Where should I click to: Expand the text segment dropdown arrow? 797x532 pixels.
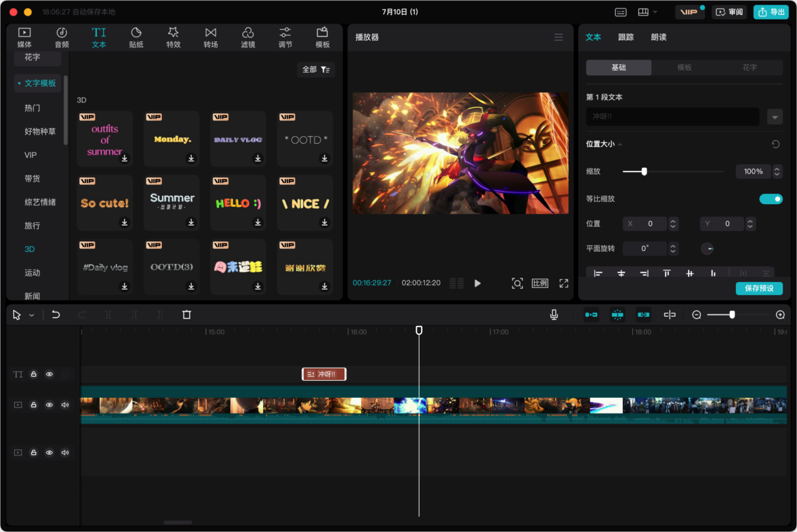pyautogui.click(x=775, y=117)
